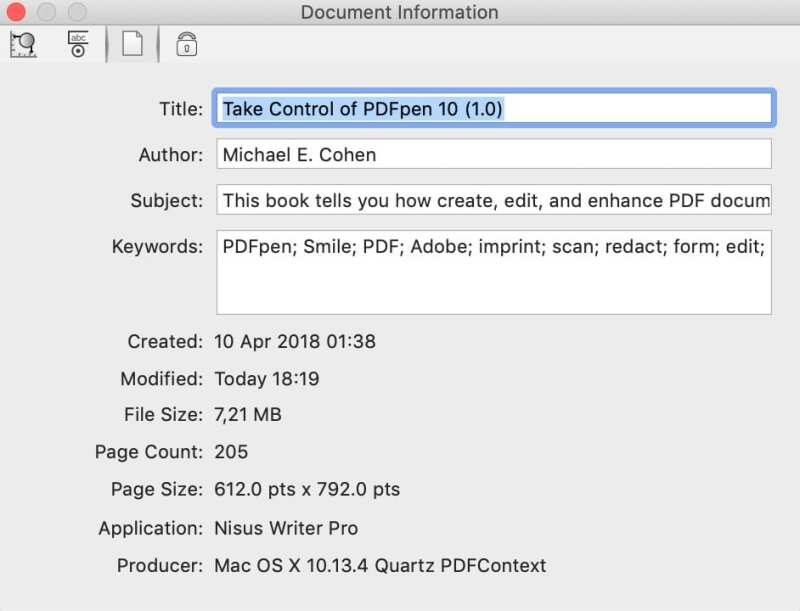Focus the Subject text field
This screenshot has height=611, width=800.
pyautogui.click(x=493, y=200)
